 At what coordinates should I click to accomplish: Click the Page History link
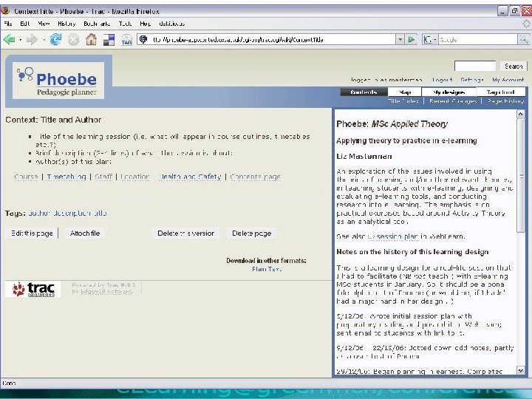point(506,101)
